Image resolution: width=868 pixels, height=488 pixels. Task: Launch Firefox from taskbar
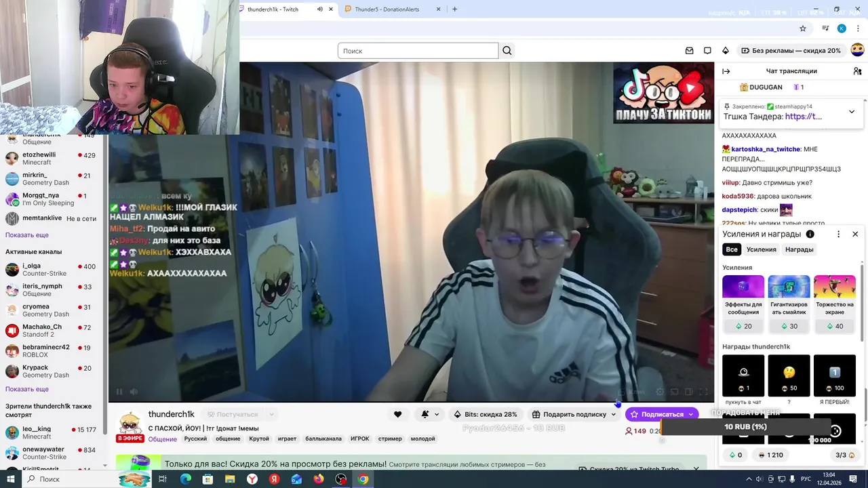[319, 479]
